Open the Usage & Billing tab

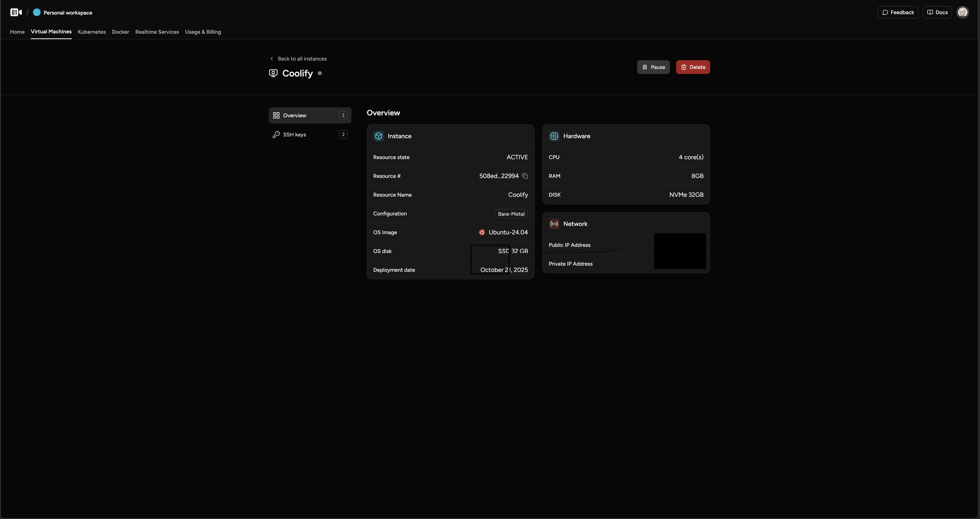pos(203,32)
